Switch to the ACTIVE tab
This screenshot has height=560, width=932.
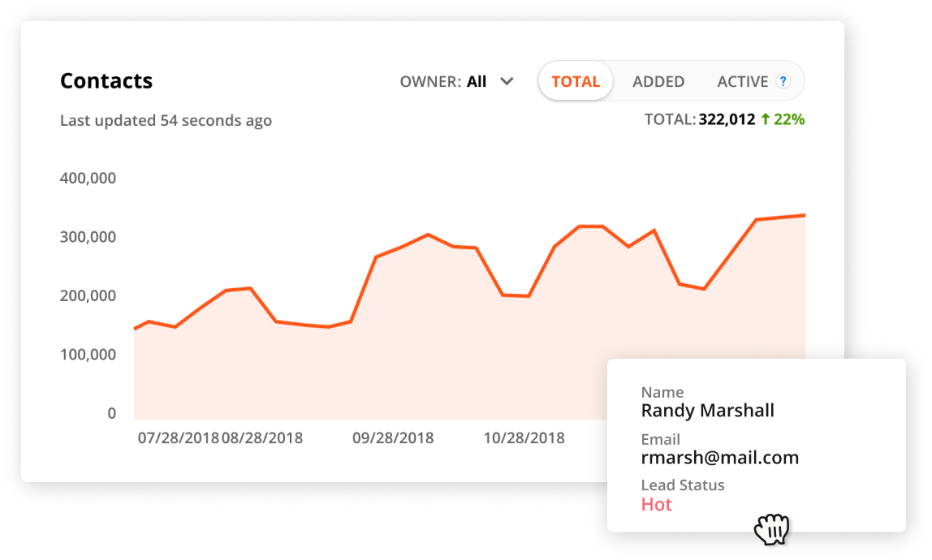pos(743,80)
